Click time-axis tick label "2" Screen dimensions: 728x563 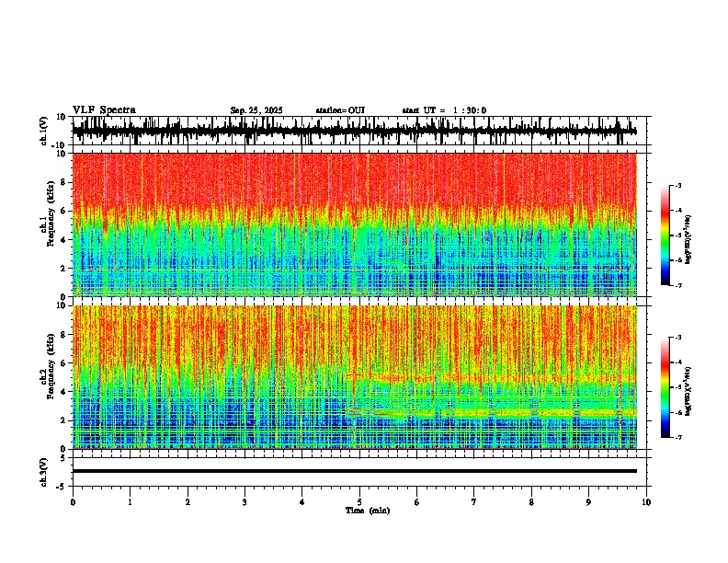point(188,502)
